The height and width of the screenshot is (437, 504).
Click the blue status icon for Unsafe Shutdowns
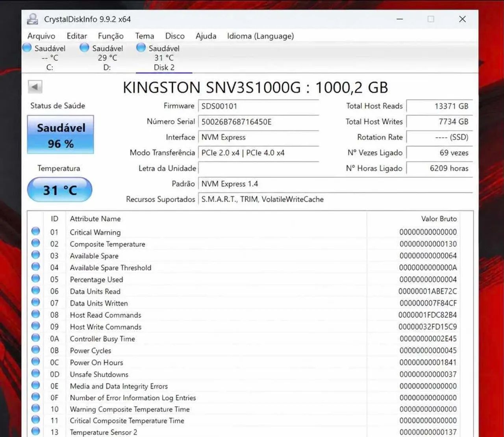pyautogui.click(x=36, y=373)
